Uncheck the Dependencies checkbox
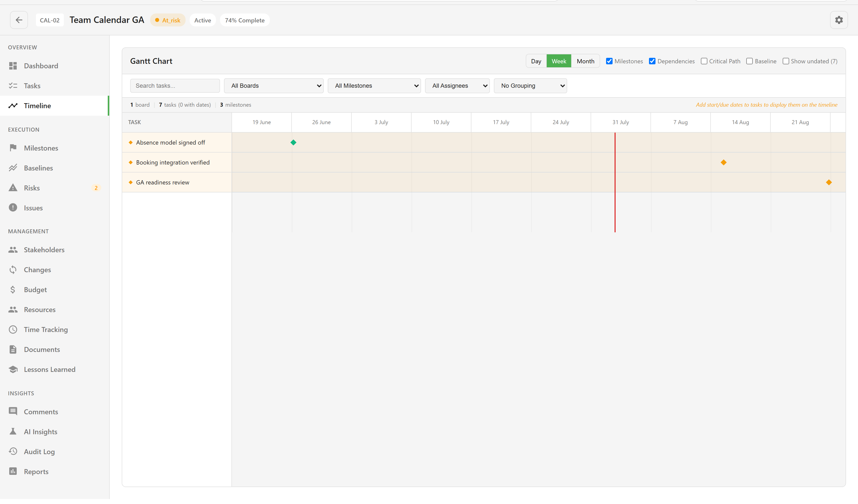The height and width of the screenshot is (504, 858). tap(652, 61)
